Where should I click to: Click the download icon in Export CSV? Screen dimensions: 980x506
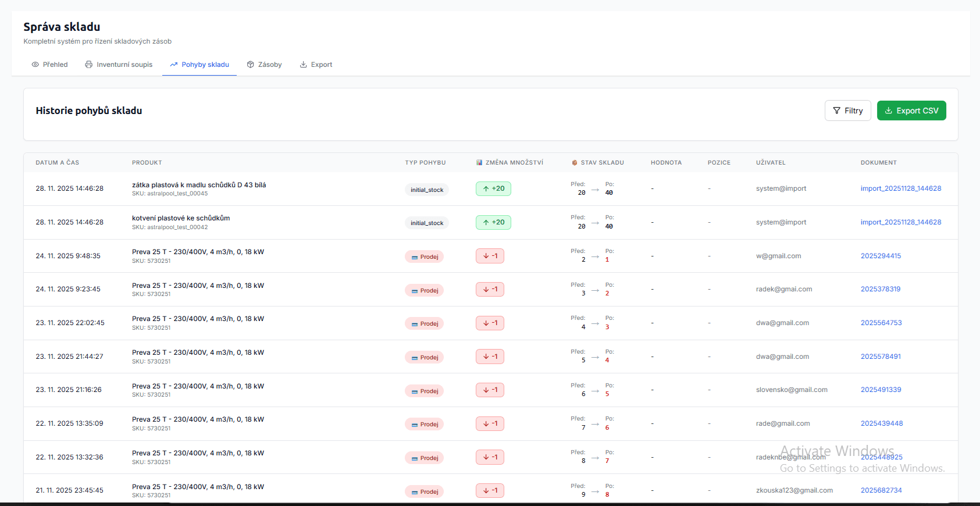click(x=888, y=111)
